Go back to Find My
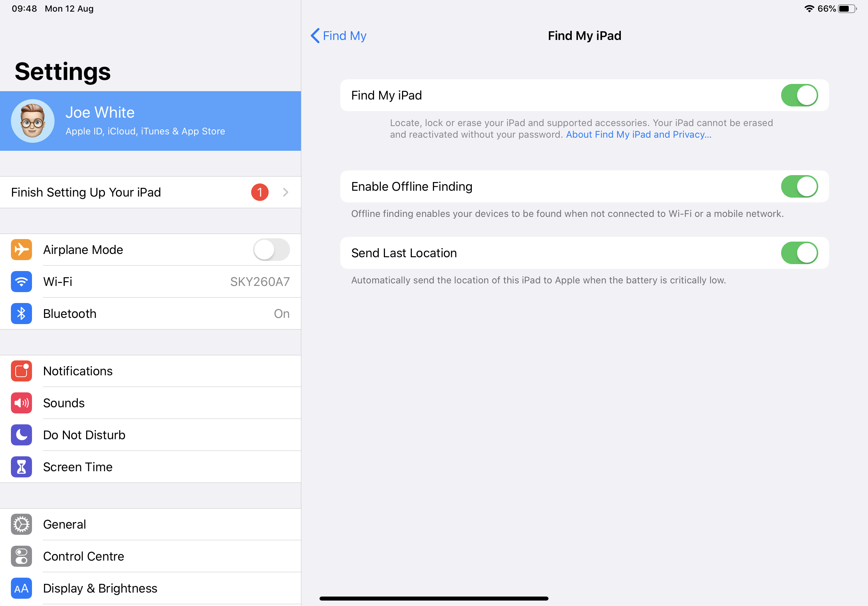The height and width of the screenshot is (606, 868). click(338, 36)
